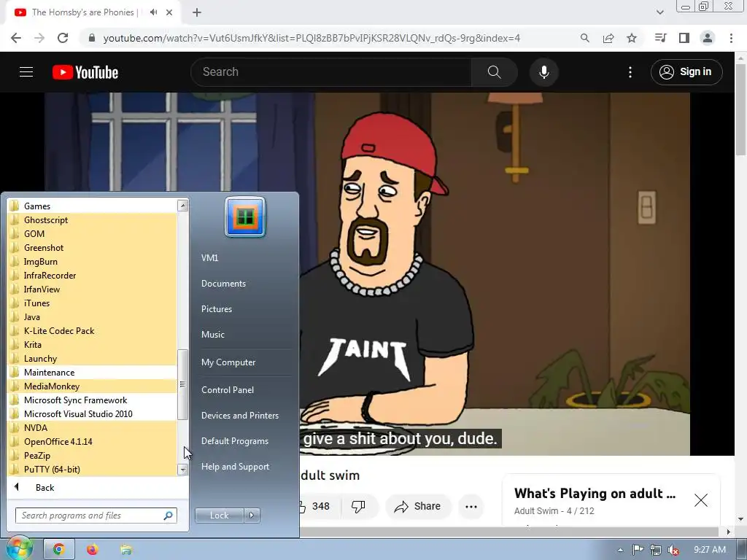
Task: Open the MediaMonkey folder
Action: (93, 386)
